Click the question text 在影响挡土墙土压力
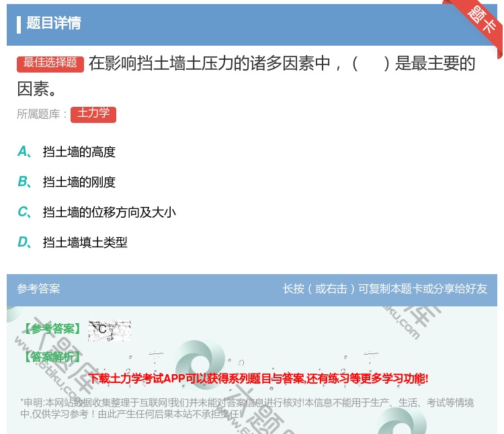The height and width of the screenshot is (434, 504). (246, 76)
